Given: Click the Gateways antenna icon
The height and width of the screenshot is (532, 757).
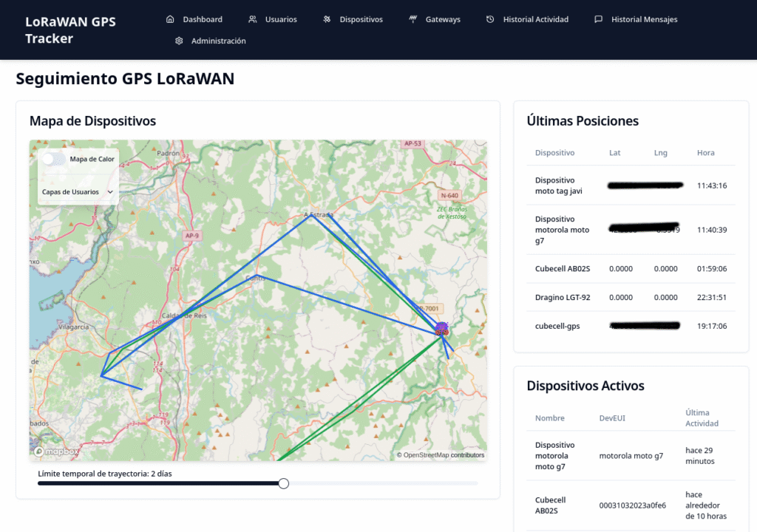Looking at the screenshot, I should click(413, 19).
